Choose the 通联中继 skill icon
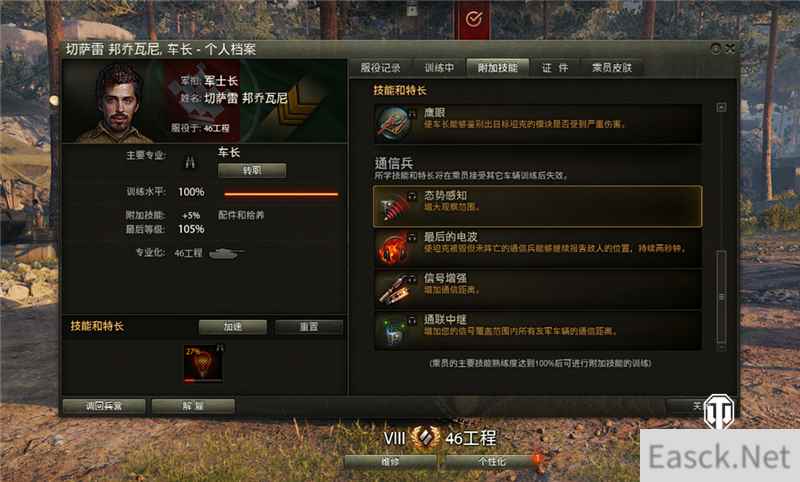This screenshot has height=482, width=800. point(393,331)
